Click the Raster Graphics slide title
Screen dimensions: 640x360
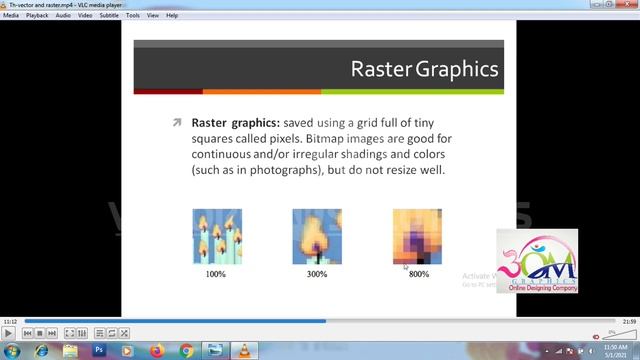(424, 69)
